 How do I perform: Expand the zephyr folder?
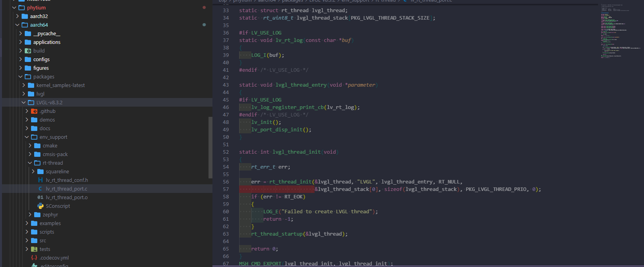coord(30,215)
